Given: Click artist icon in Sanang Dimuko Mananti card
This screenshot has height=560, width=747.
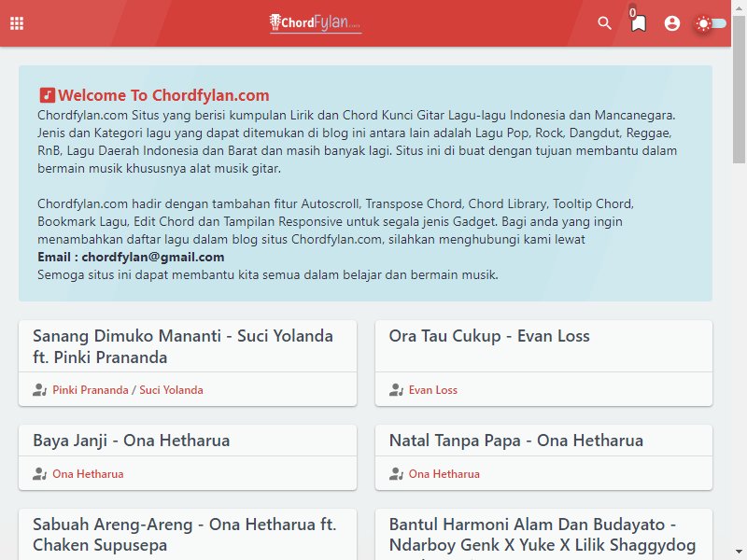Looking at the screenshot, I should point(39,390).
